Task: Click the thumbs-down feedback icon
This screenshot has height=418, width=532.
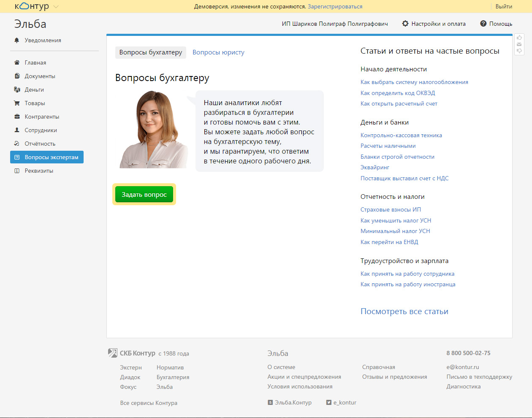Action: 519,51
